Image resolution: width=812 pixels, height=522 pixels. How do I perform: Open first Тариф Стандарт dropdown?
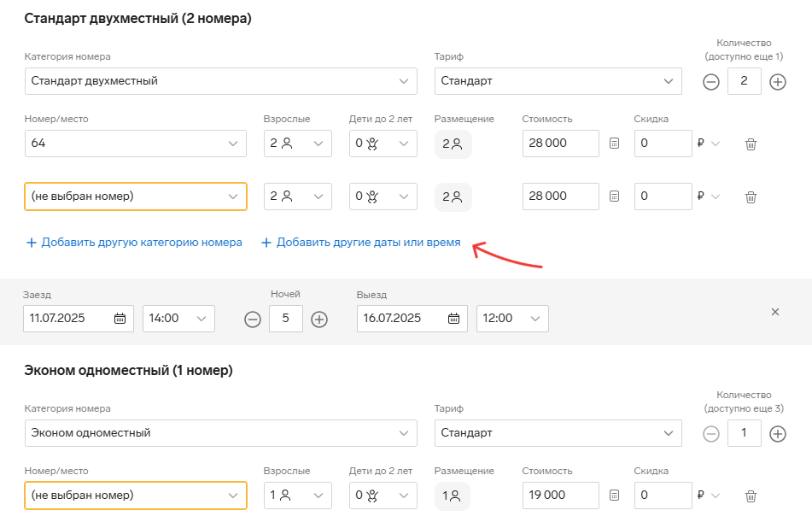tap(558, 81)
